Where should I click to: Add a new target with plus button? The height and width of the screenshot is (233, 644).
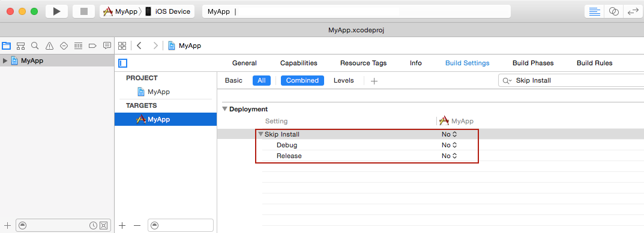tap(122, 225)
